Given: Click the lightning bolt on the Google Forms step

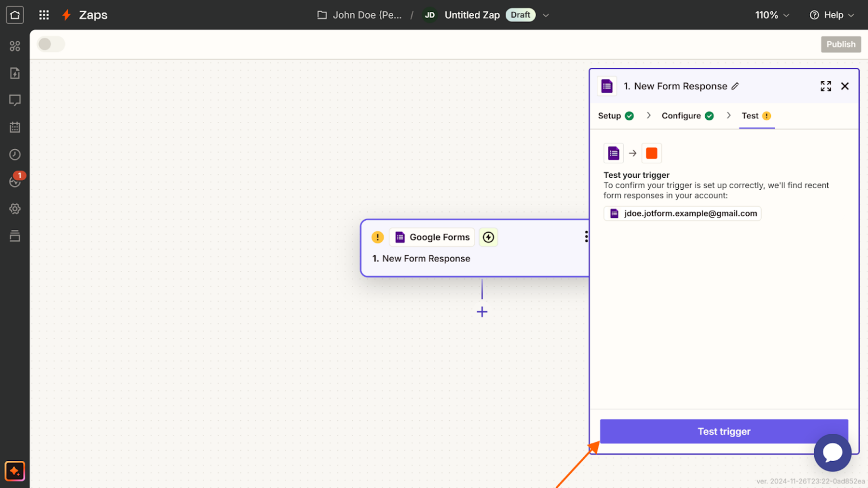Looking at the screenshot, I should coord(488,237).
